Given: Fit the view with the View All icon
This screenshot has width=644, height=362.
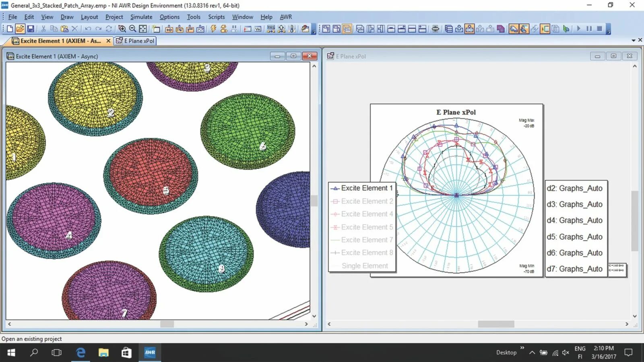Looking at the screenshot, I should [x=143, y=29].
